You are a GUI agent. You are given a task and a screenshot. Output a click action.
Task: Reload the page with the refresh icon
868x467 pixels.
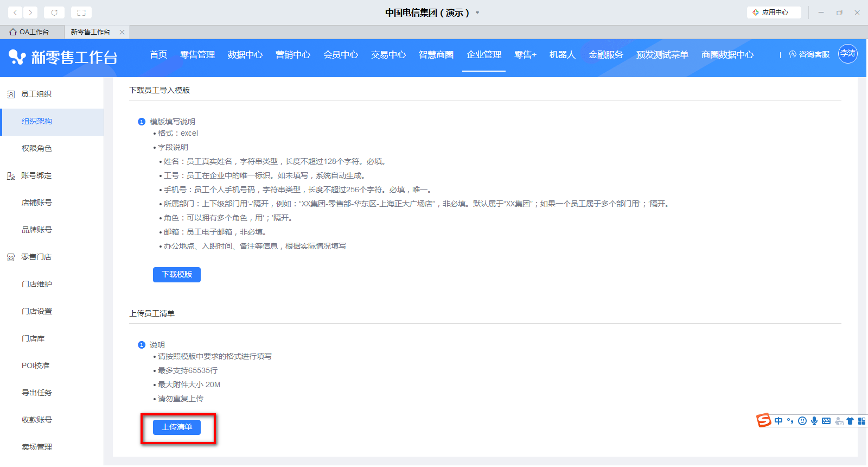54,12
